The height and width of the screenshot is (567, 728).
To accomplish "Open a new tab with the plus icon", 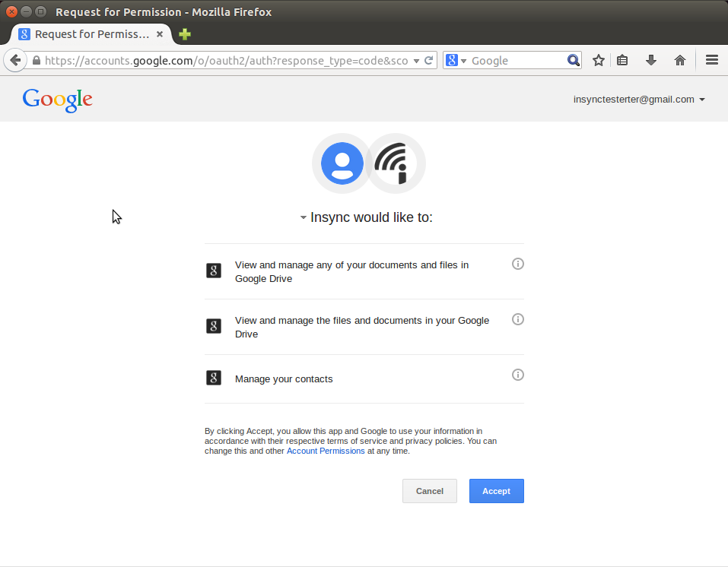I will coord(185,34).
